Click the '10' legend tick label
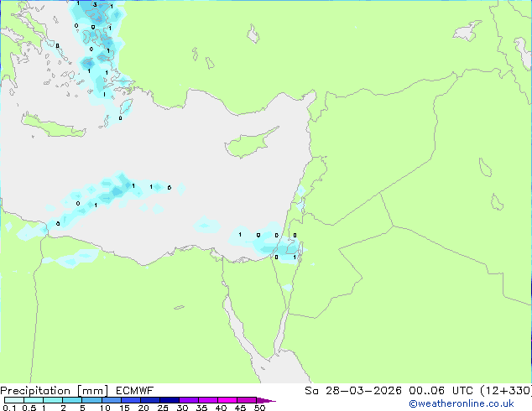Screen dimensions: 532x411 pos(105,408)
